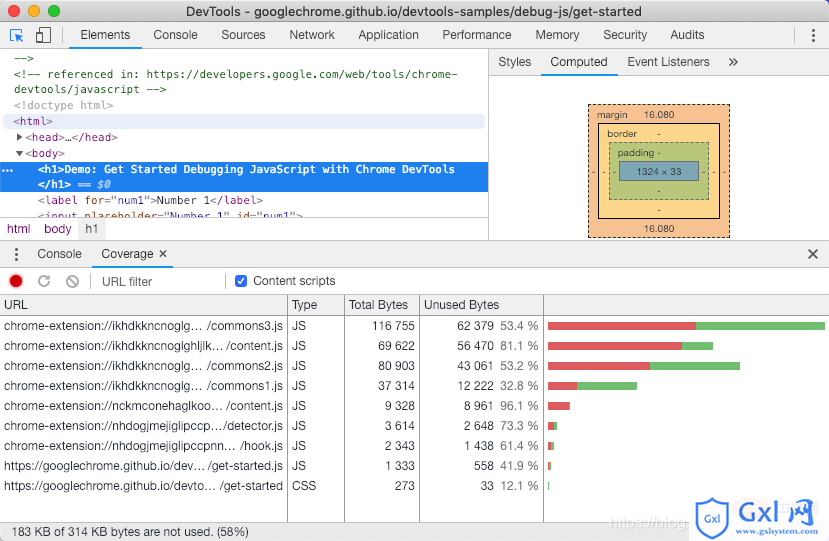
Task: Activate the inspect element picker icon
Action: (16, 35)
